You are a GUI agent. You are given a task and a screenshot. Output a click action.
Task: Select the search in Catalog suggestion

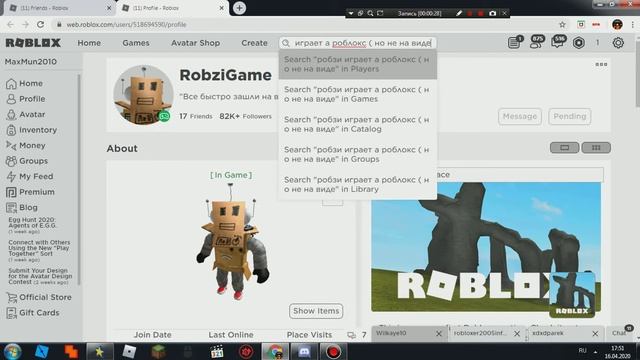(358, 124)
